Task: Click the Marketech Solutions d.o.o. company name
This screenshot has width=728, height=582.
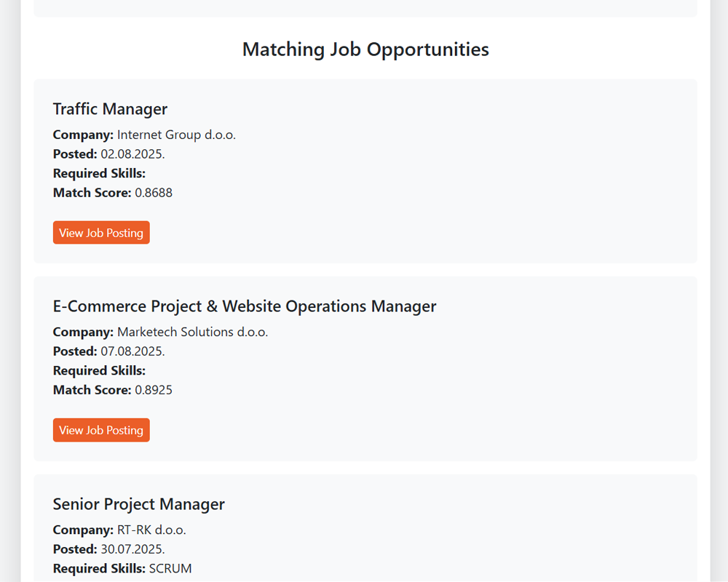Action: tap(192, 332)
